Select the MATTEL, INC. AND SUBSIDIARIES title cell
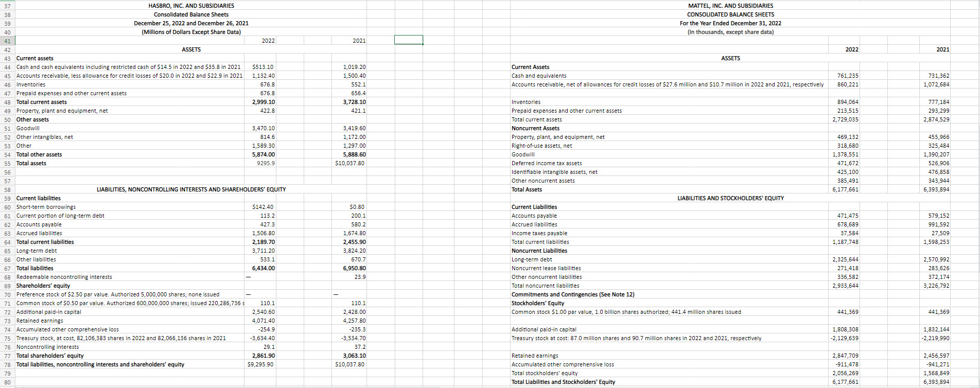 [730, 6]
